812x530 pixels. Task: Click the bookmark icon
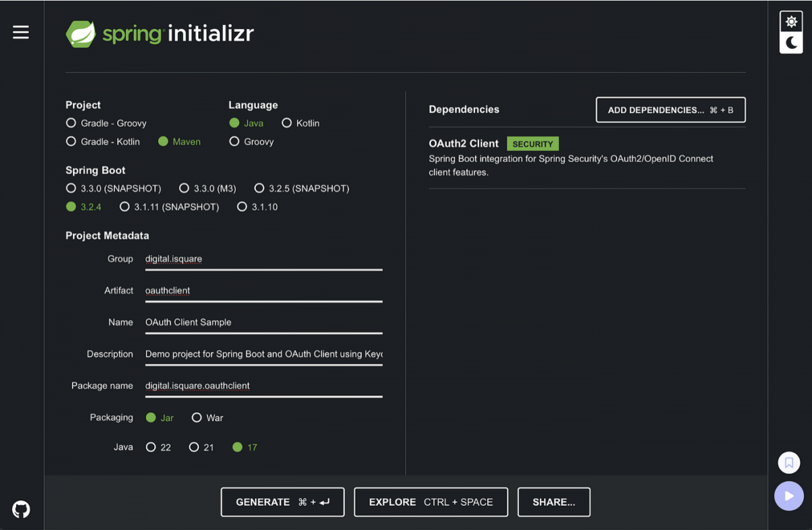[x=788, y=463]
